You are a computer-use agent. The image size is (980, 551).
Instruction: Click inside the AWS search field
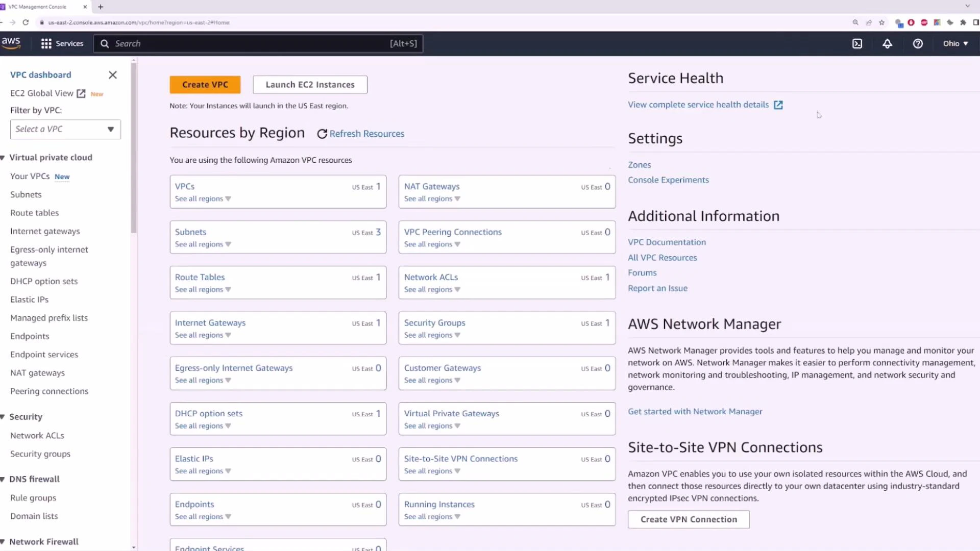click(255, 43)
